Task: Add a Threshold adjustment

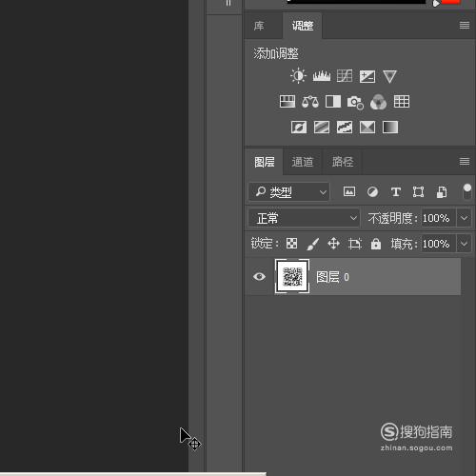Action: point(345,128)
